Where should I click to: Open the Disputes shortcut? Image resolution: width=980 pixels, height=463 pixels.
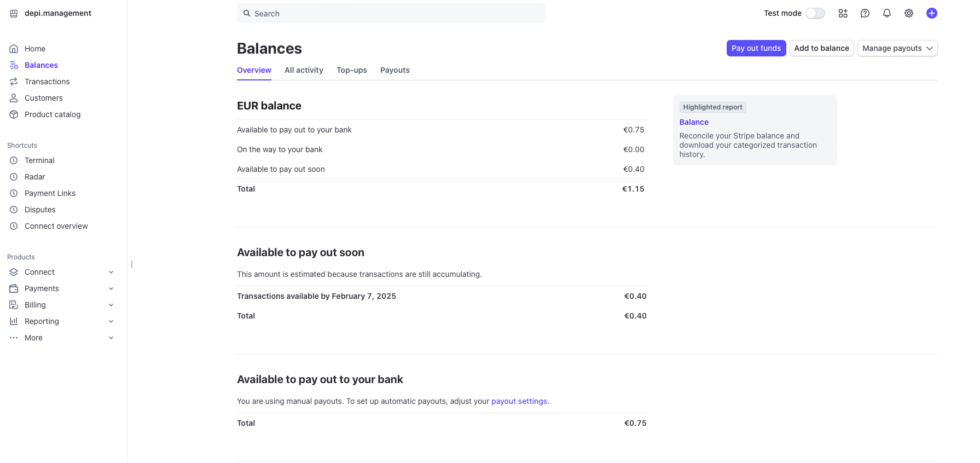point(40,210)
